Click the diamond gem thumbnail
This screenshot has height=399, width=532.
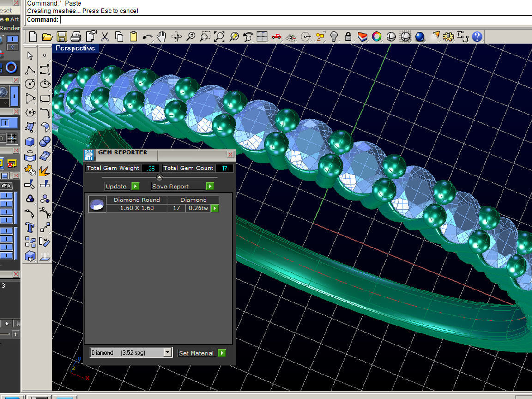97,204
